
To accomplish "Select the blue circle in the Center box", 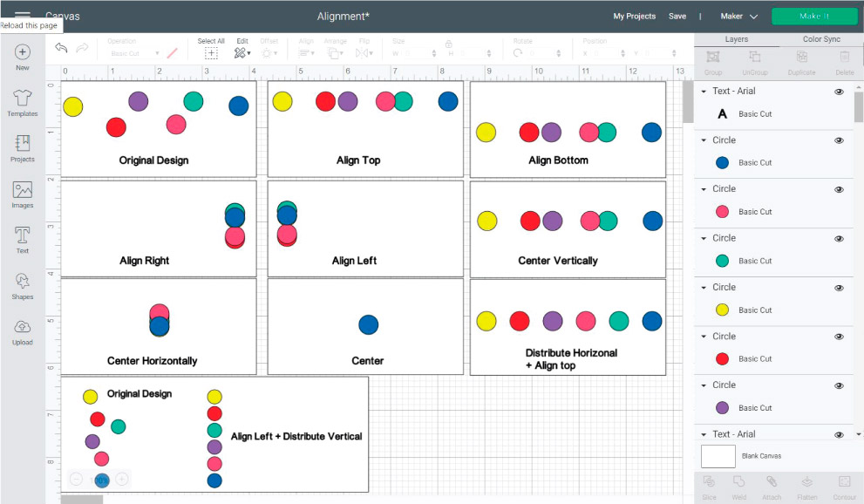I will click(x=368, y=324).
